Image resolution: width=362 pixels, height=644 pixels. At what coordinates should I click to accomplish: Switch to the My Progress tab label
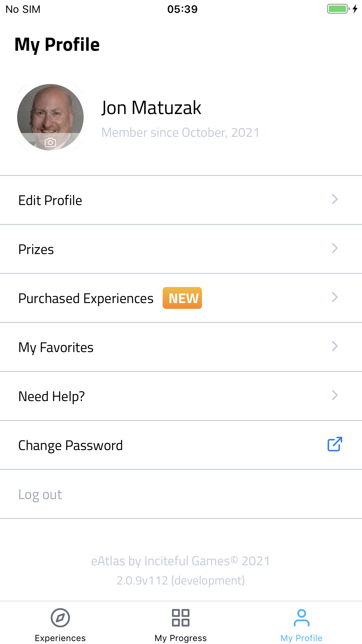(x=181, y=638)
